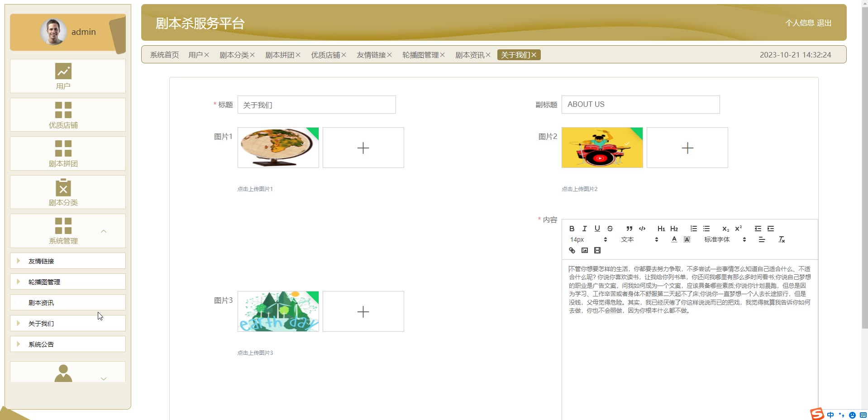
Task: Add a new image for 图片2
Action: point(687,148)
